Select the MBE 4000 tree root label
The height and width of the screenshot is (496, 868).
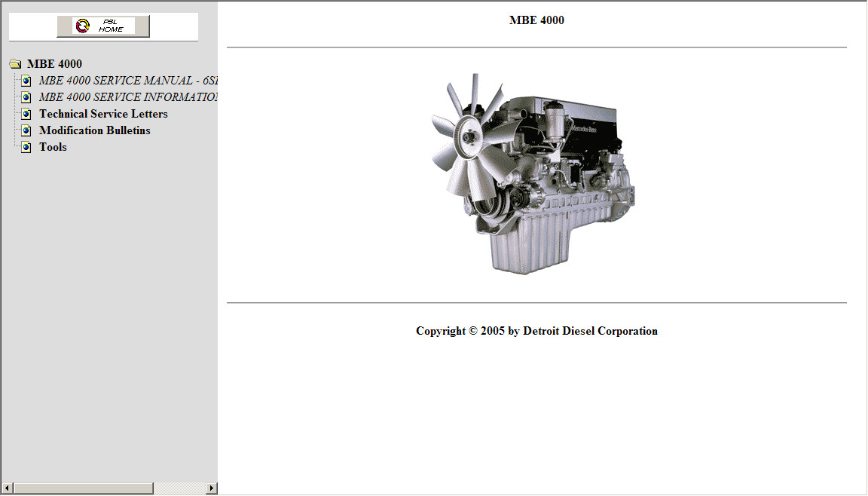click(54, 64)
